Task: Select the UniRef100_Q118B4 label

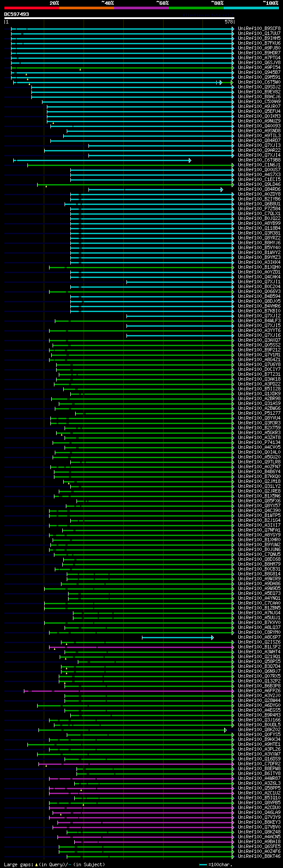Action: pos(259,228)
